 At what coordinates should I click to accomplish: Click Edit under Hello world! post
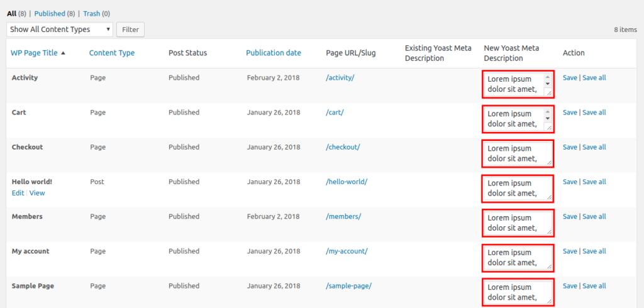tap(18, 193)
